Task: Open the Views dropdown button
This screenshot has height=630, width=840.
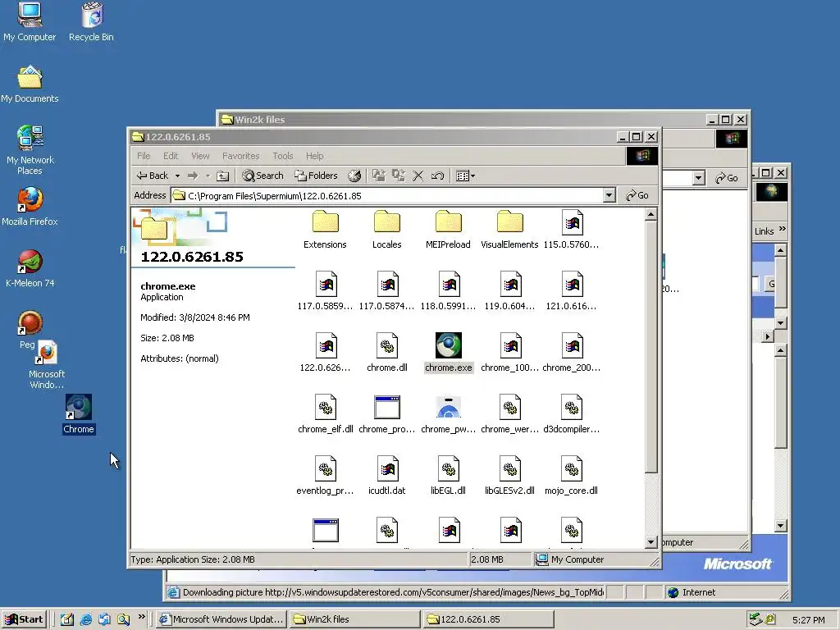Action: click(x=465, y=176)
